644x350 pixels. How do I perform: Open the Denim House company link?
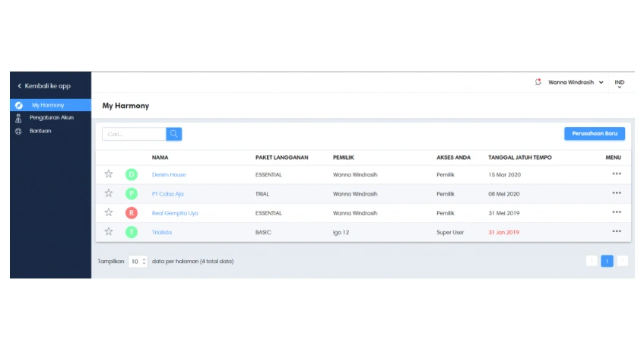[x=169, y=174]
